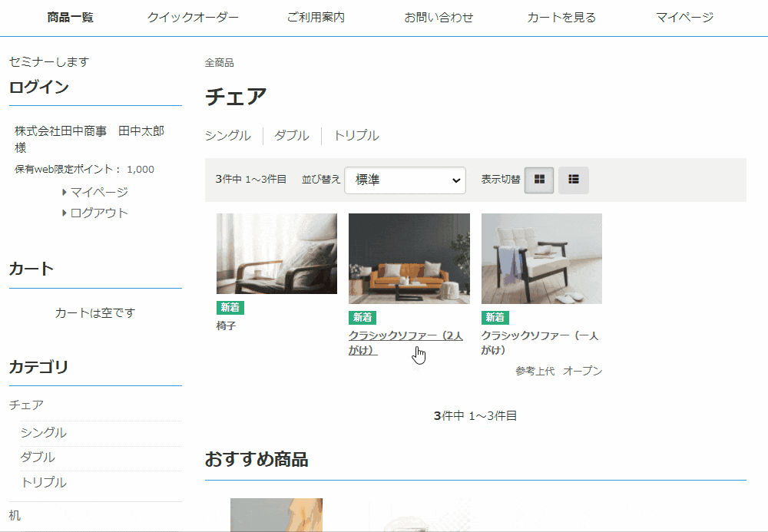Open 商品一覧 in top navigation

70,18
